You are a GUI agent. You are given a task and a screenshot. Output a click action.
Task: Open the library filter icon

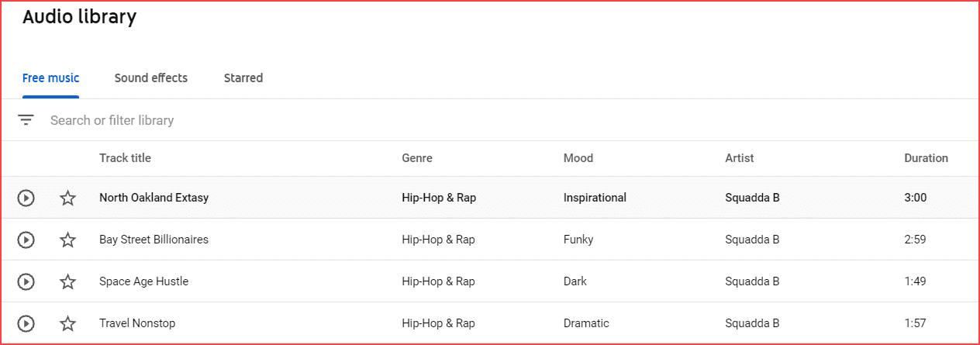coord(26,120)
